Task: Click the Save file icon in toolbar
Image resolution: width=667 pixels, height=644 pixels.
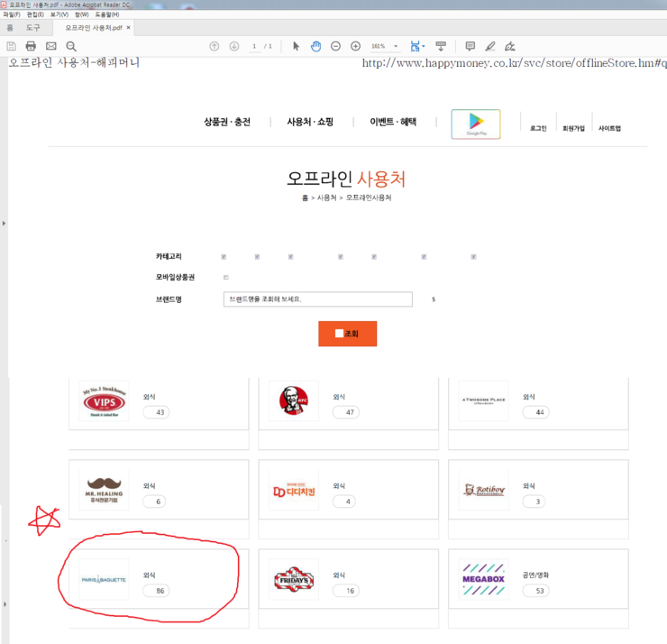Action: coord(12,46)
